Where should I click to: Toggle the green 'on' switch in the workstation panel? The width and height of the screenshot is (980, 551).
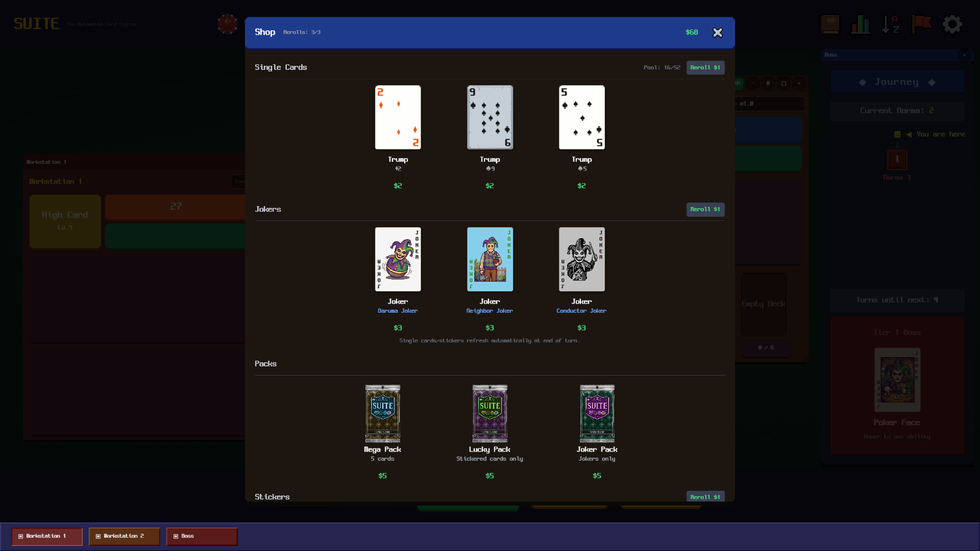point(738,83)
